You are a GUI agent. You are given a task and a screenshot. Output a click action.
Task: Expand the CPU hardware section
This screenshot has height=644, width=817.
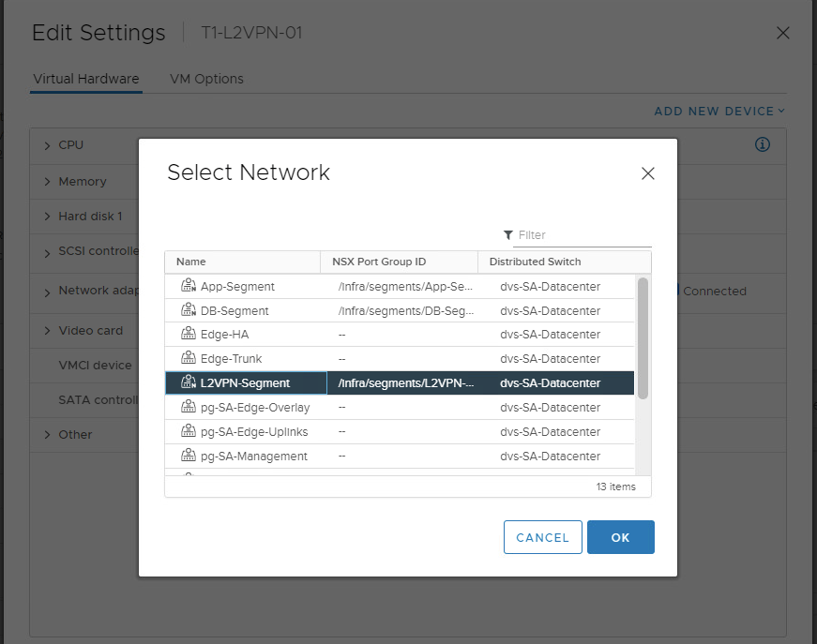(48, 145)
